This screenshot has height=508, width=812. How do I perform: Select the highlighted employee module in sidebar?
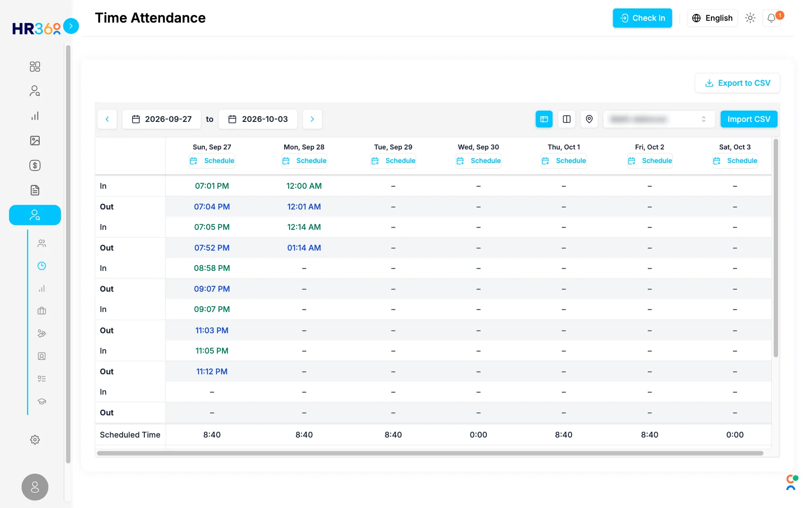tap(35, 215)
